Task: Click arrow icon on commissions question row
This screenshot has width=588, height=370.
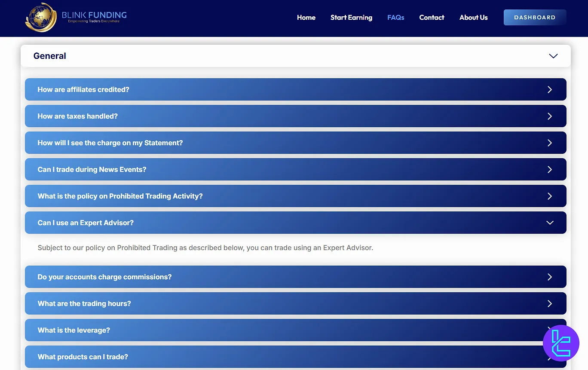Action: click(549, 277)
